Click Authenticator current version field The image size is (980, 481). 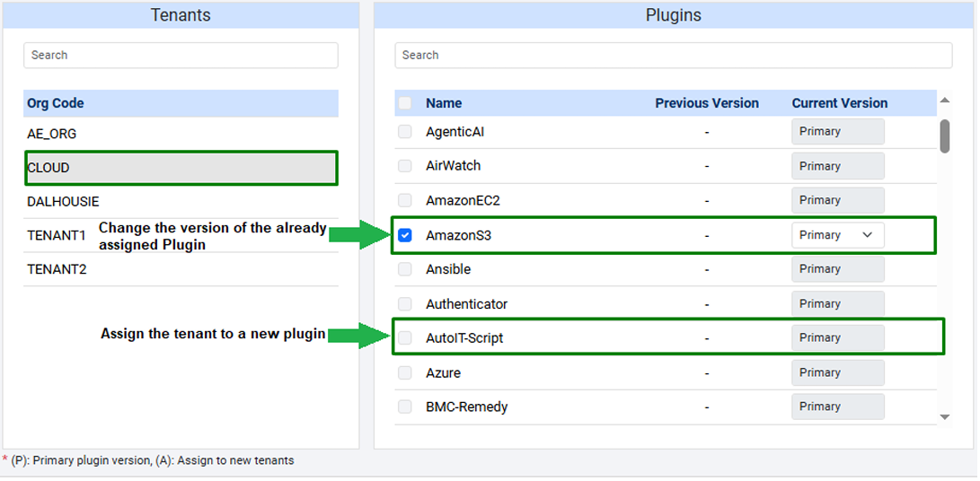coord(837,304)
